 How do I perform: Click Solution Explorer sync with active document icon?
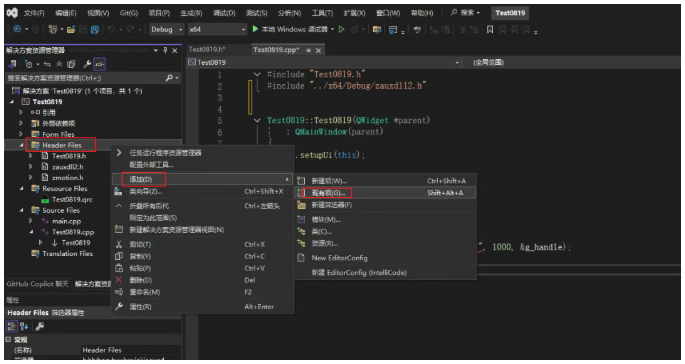(47, 64)
